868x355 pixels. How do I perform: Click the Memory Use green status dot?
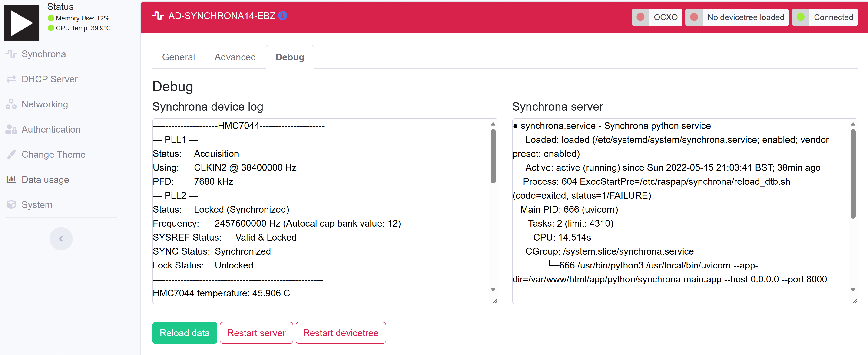51,18
